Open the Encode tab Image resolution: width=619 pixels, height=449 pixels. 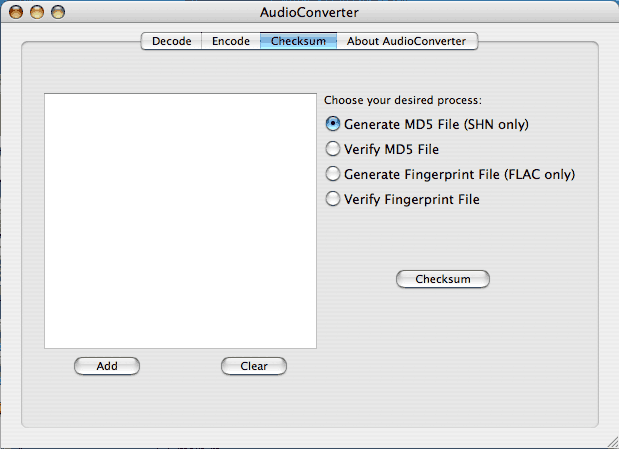(x=231, y=41)
